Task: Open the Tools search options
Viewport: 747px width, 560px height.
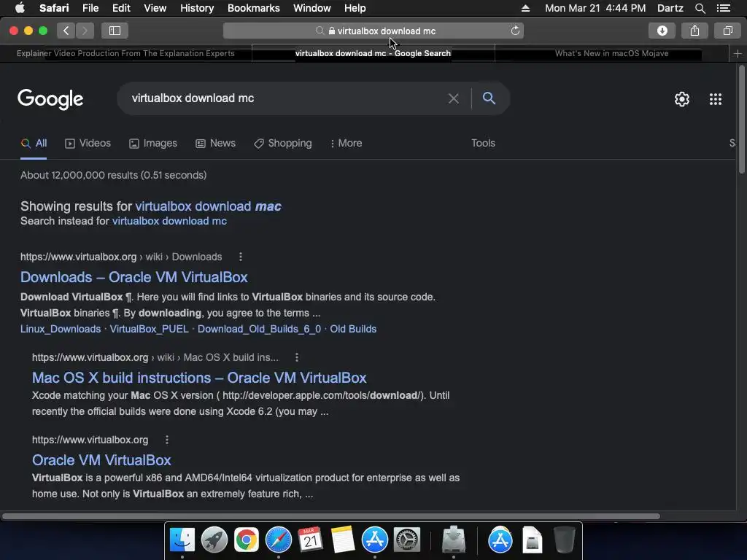Action: (483, 144)
